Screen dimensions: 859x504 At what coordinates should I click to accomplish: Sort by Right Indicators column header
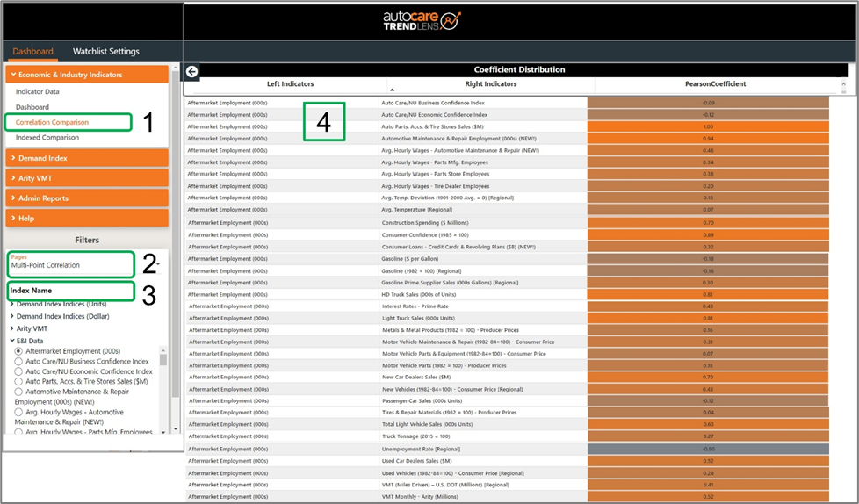[491, 84]
